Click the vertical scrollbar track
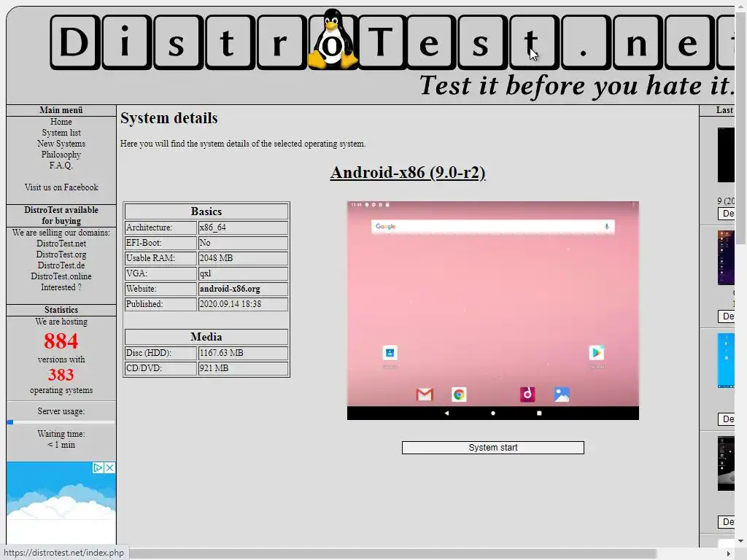 coord(741,391)
